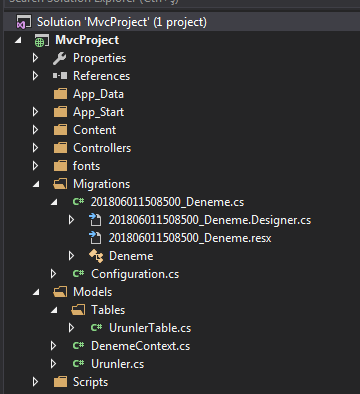Click the Deneme.resx file icon
360x394 pixels.
pyautogui.click(x=95, y=238)
